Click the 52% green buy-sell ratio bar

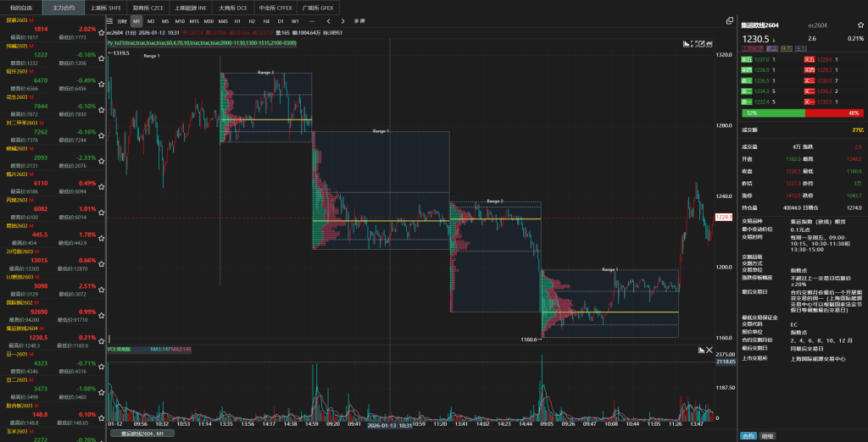772,113
